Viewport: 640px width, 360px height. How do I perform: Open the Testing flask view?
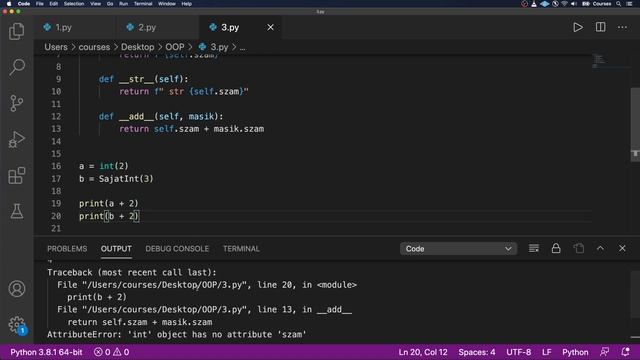16,211
